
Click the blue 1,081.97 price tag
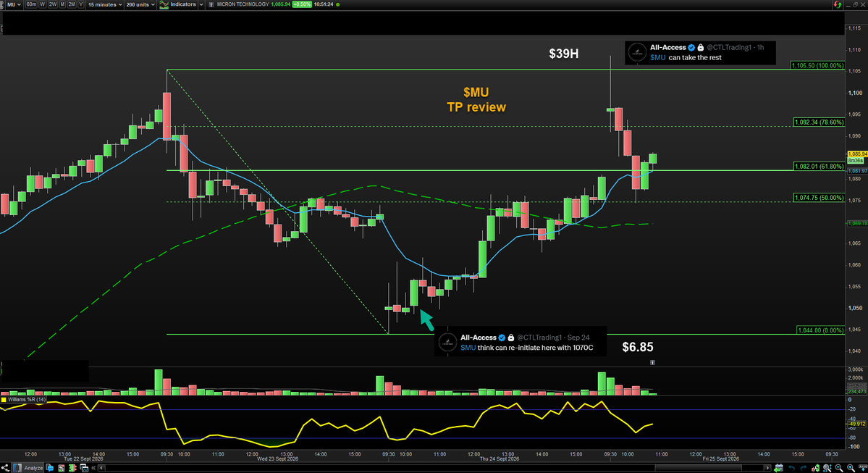coord(857,171)
